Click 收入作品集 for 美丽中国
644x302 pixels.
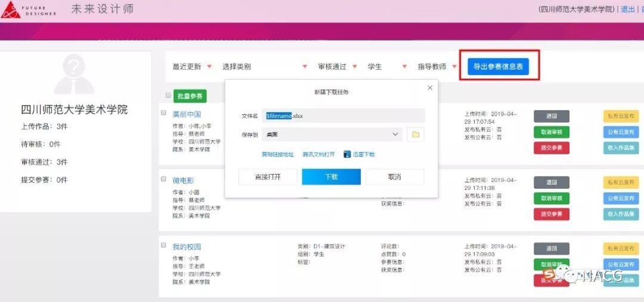point(621,148)
